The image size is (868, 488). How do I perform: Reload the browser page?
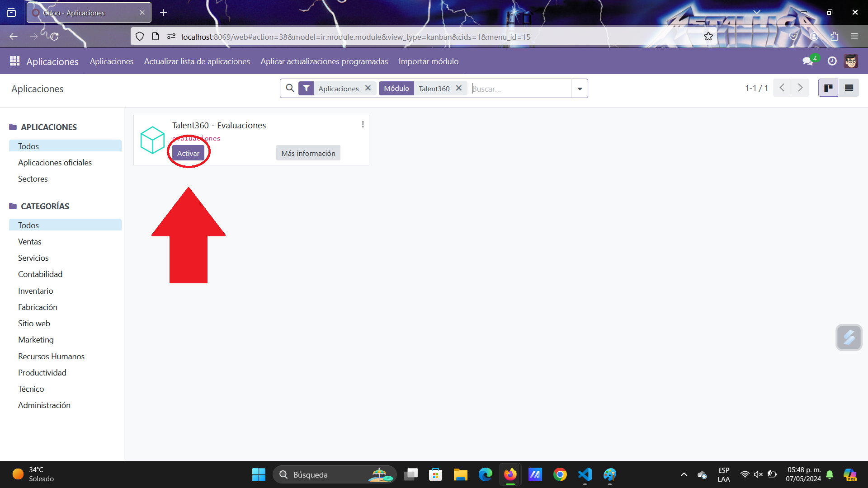click(x=54, y=37)
